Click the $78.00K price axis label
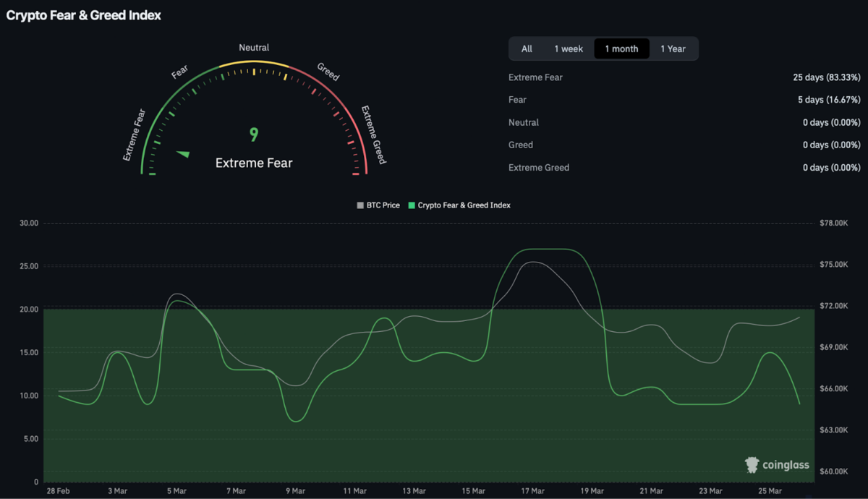868x499 pixels. (833, 223)
